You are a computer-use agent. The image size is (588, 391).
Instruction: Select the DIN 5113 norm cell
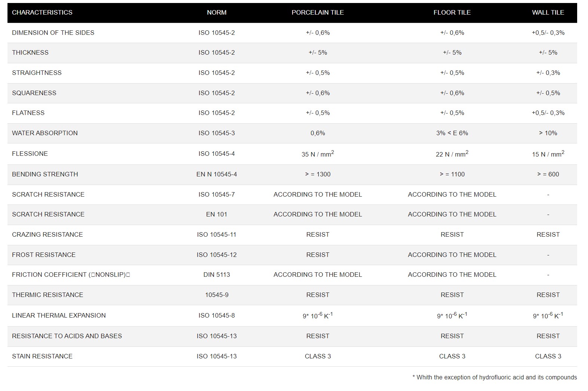(217, 275)
